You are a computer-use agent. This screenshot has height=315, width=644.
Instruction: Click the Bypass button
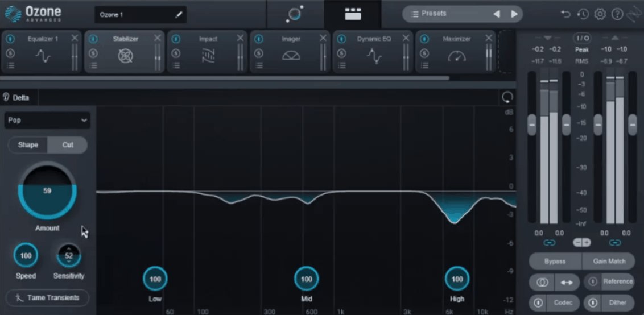coord(555,261)
